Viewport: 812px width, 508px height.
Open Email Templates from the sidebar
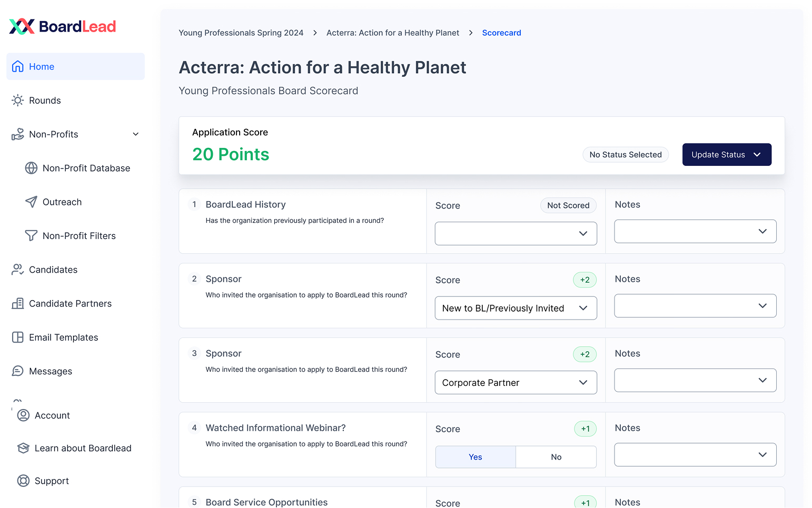[x=63, y=337]
